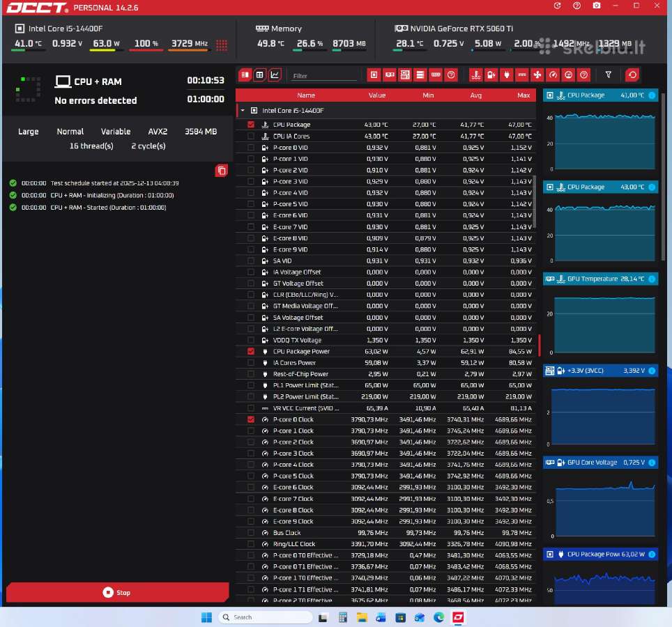The height and width of the screenshot is (627, 672).
Task: Uncheck the CPU Package Power checkbox
Action: tap(251, 351)
